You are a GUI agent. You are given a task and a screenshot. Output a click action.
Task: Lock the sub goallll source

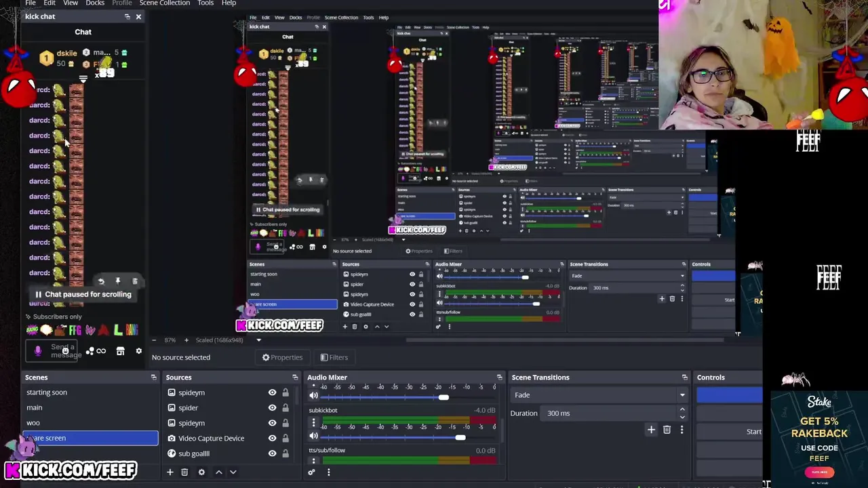pos(285,453)
